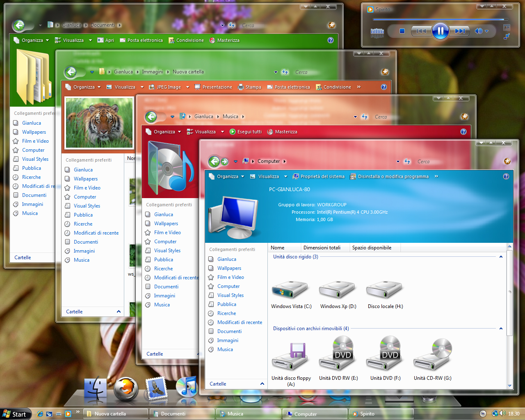This screenshot has height=420, width=525.
Task: Click the scrollbar down arrow in the Computer window
Action: coord(510,386)
